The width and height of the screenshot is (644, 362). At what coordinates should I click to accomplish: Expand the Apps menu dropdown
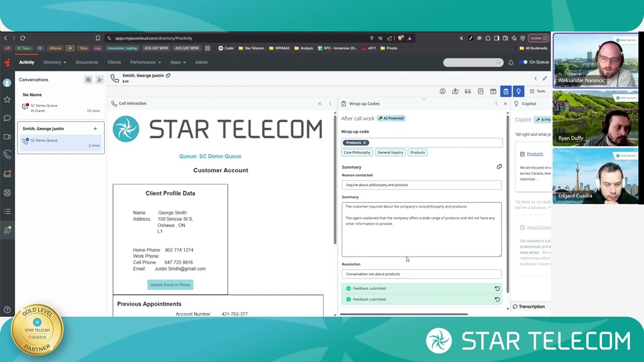click(178, 62)
